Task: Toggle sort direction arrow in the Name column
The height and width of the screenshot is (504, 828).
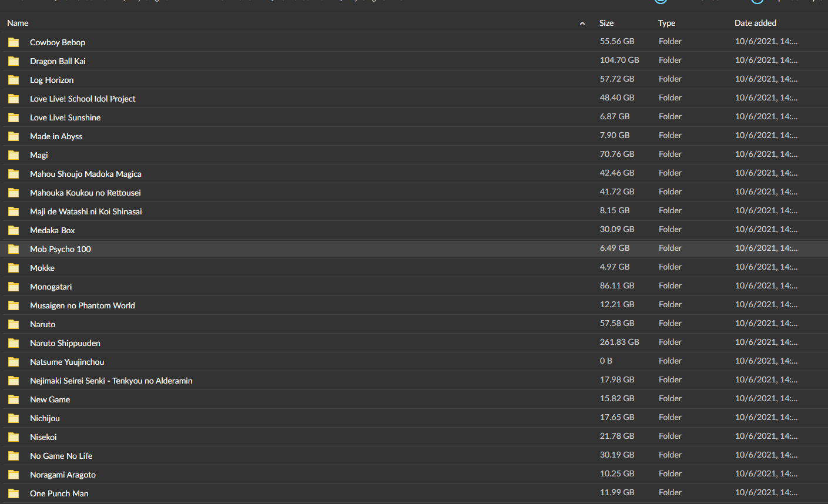Action: pos(582,23)
